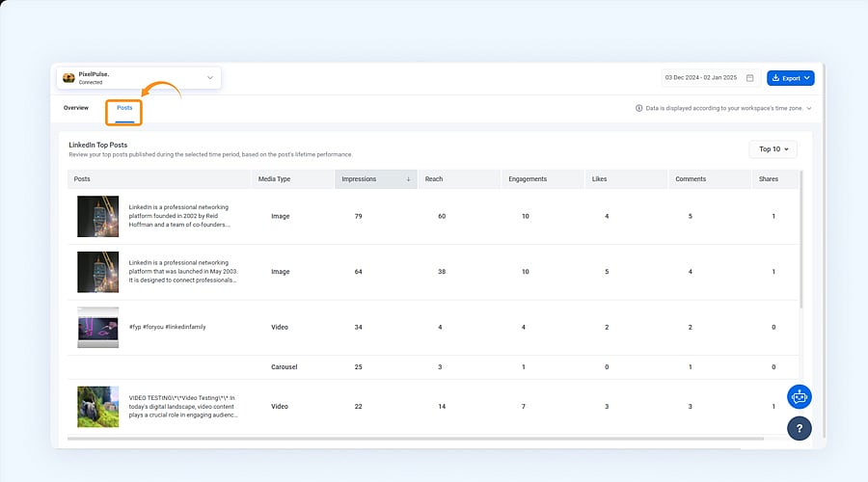
Task: Expand the Export options chevron
Action: [807, 78]
